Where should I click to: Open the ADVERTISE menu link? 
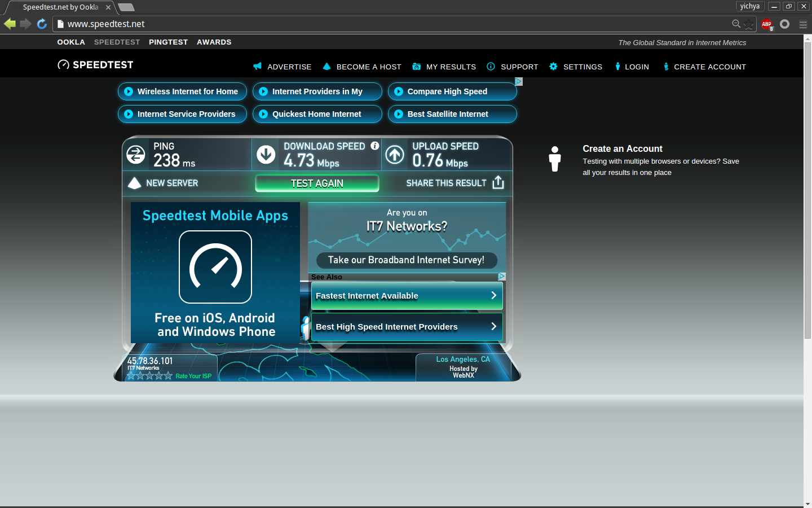point(289,67)
